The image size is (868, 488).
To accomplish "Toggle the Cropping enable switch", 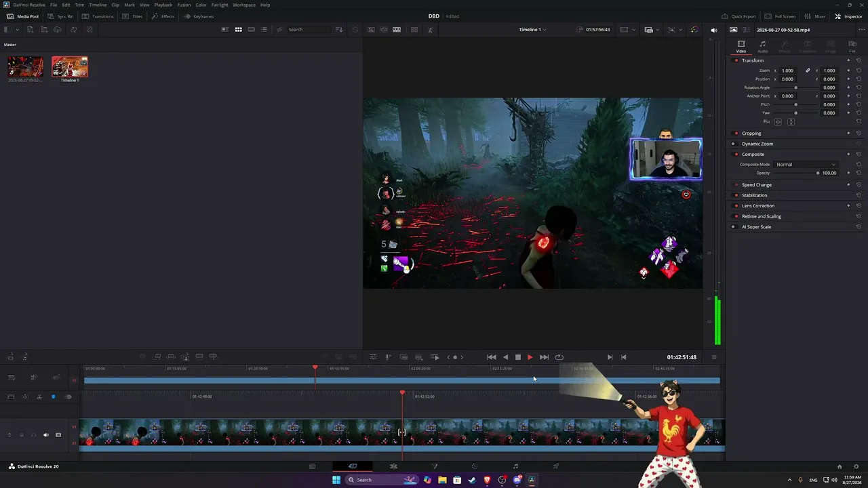I will (x=736, y=134).
